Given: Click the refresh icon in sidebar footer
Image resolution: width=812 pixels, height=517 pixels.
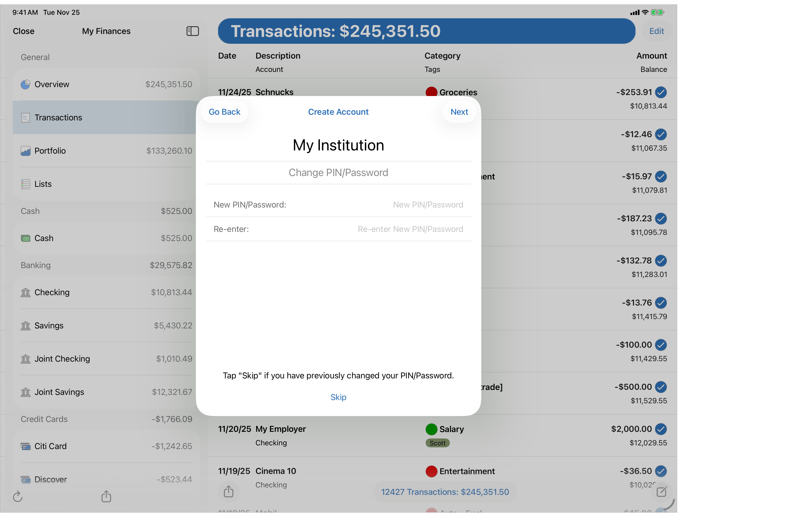Looking at the screenshot, I should (x=17, y=496).
